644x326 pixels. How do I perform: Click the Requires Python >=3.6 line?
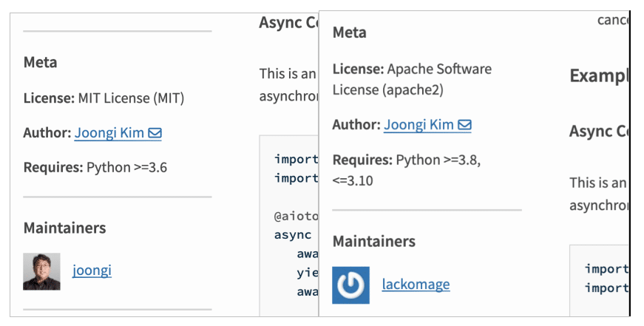coord(95,167)
